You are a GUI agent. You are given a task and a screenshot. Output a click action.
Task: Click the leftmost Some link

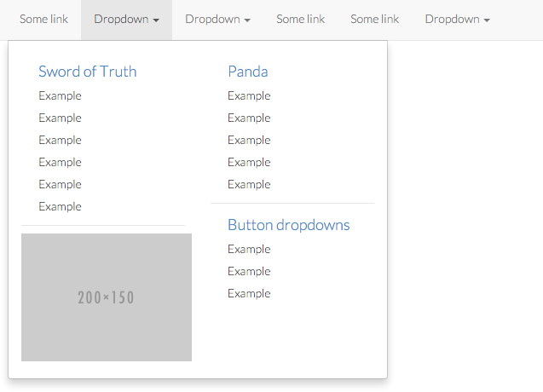coord(43,20)
